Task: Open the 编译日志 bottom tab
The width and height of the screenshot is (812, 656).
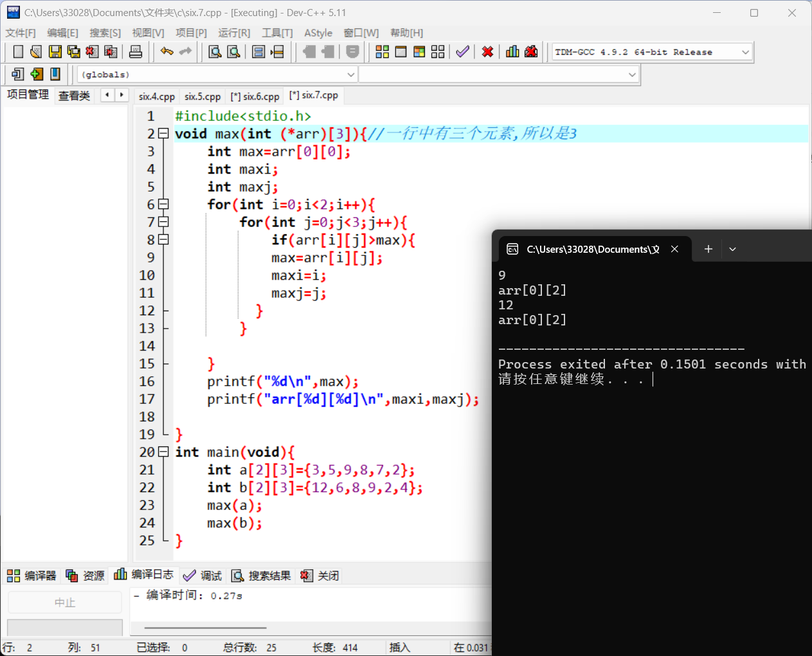Action: 143,574
